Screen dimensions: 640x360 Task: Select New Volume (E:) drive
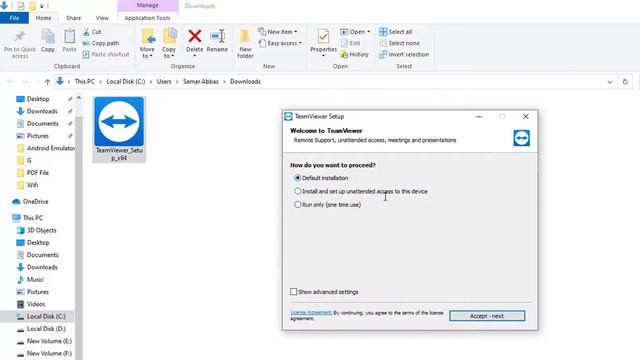pyautogui.click(x=44, y=341)
